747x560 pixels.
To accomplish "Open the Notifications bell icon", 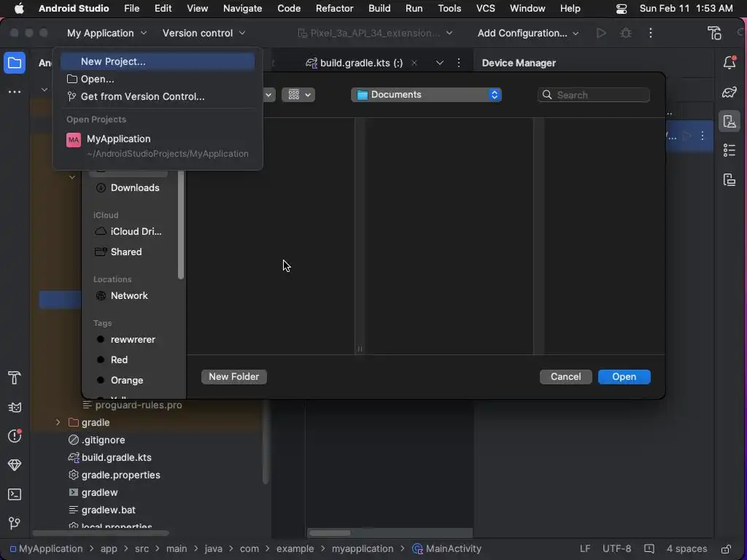I will click(729, 63).
